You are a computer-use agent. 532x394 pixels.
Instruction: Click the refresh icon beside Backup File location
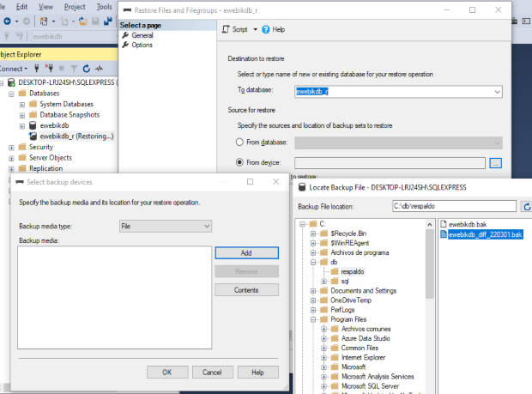527,206
